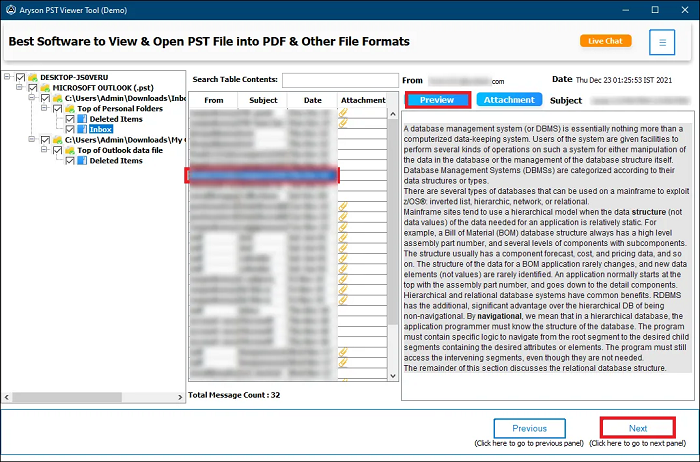Image resolution: width=700 pixels, height=462 pixels.
Task: Click message table scroll up arrow
Action: [x=393, y=114]
